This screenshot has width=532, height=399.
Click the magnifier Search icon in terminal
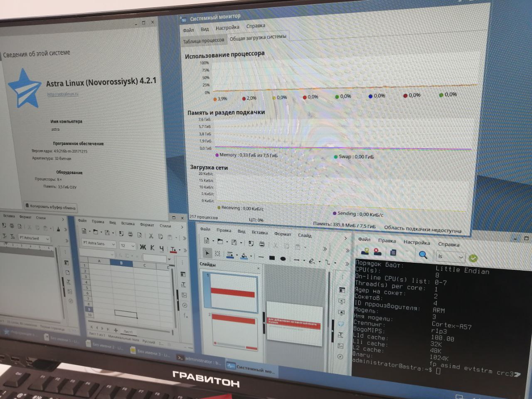tap(423, 255)
